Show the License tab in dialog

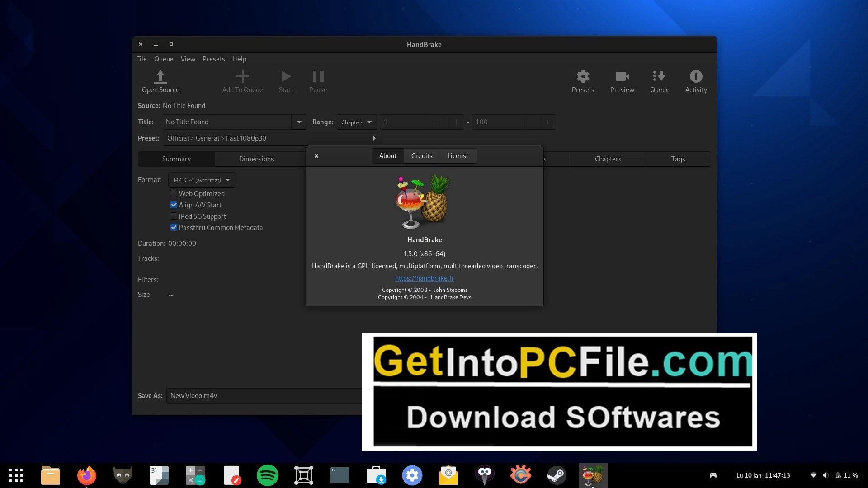pyautogui.click(x=458, y=156)
